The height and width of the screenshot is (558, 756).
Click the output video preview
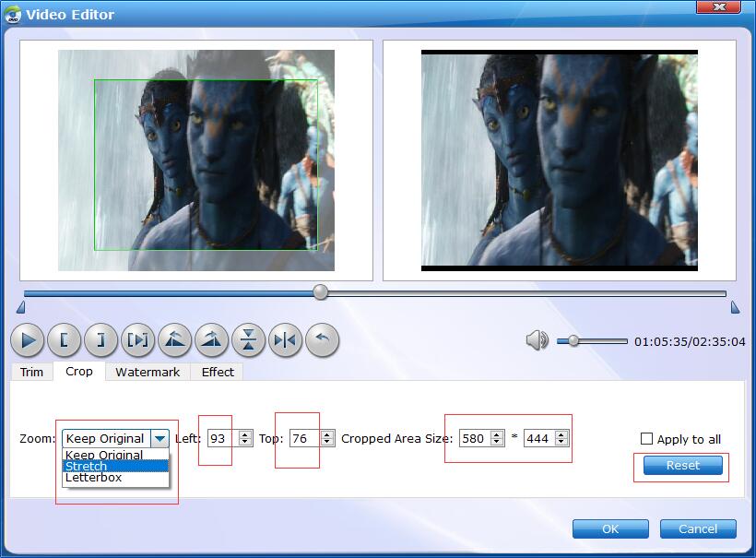[560, 160]
